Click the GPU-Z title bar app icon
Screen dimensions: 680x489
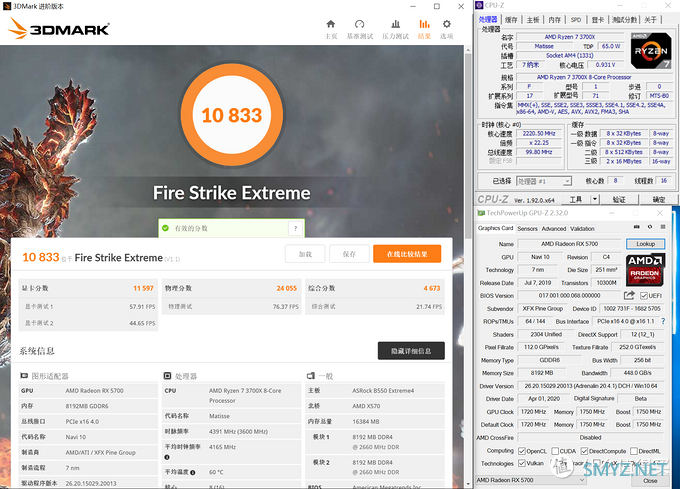point(481,213)
